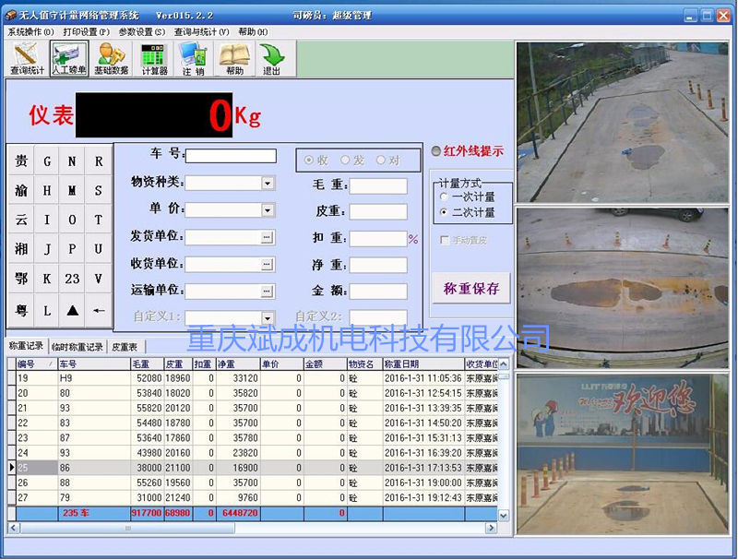Image resolution: width=738 pixels, height=560 pixels.
Task: Switch to the 临时称重记录 tab
Action: 77,347
